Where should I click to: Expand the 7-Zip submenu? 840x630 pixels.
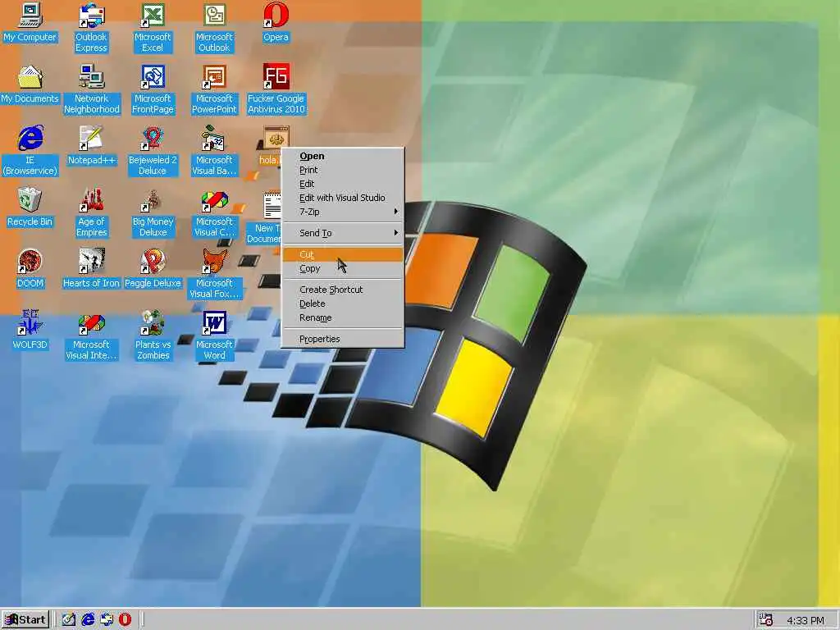coord(343,212)
